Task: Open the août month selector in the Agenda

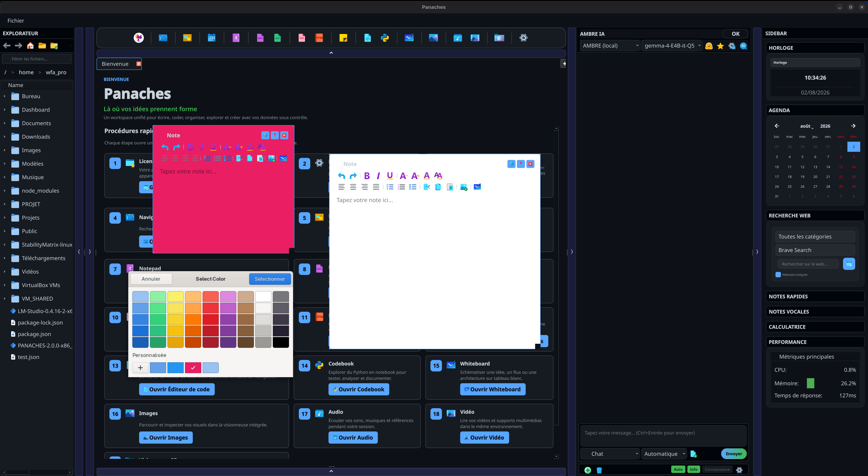Action: point(806,126)
